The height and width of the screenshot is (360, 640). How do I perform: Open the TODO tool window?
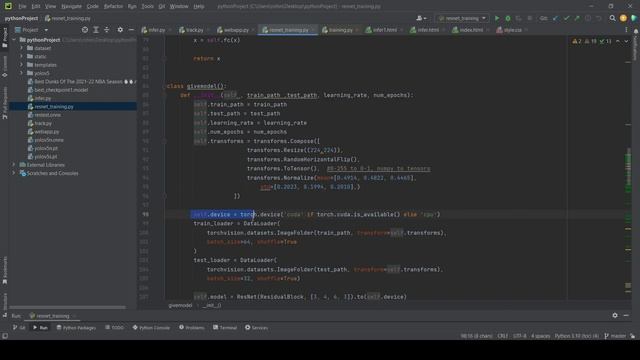point(115,328)
